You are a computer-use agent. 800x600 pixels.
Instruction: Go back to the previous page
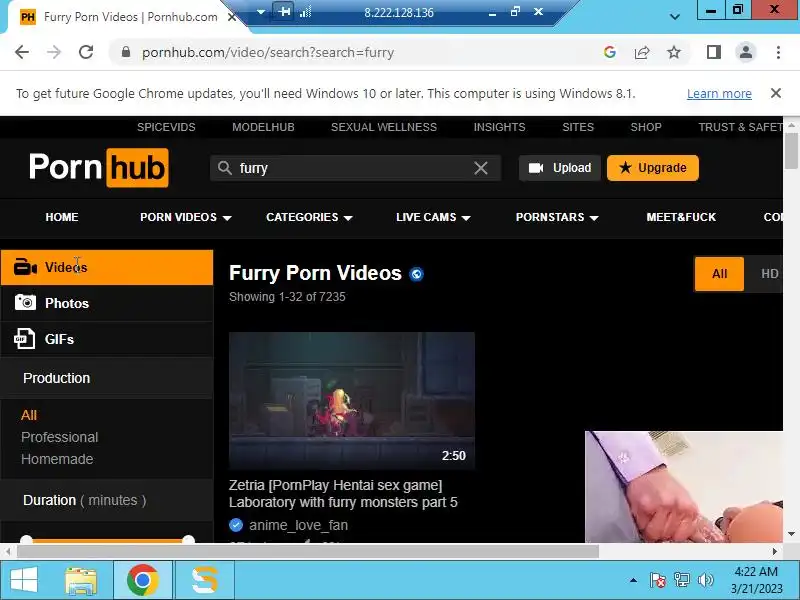22,52
